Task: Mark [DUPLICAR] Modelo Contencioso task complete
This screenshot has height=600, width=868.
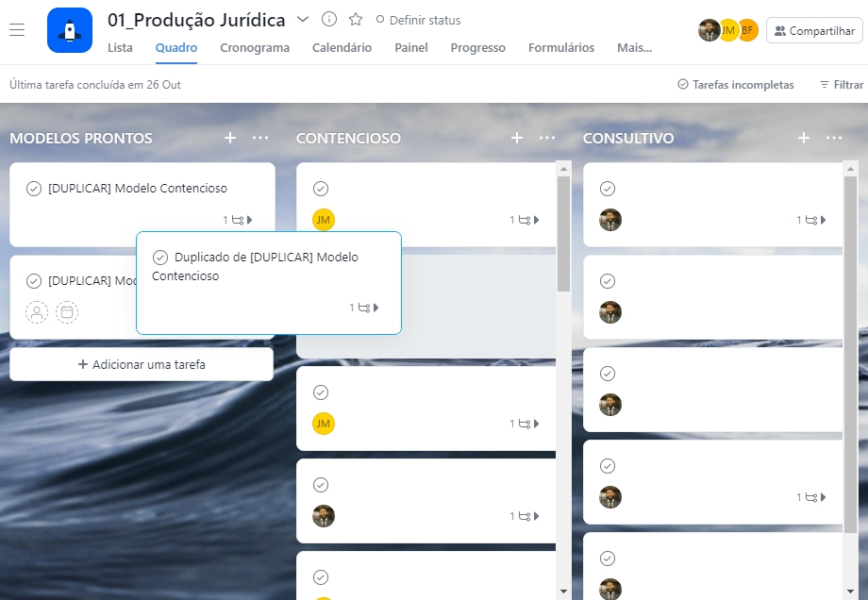Action: (34, 189)
